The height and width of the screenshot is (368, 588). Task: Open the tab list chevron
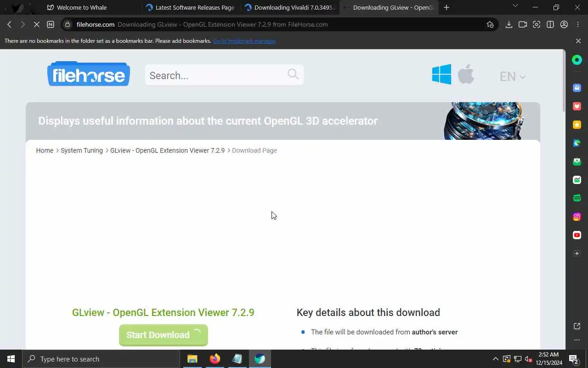click(x=515, y=6)
